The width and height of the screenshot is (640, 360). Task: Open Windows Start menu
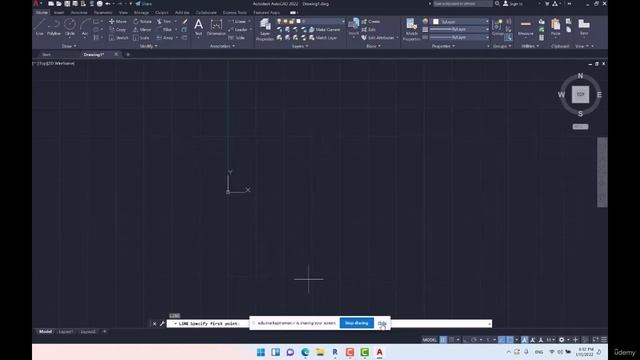pyautogui.click(x=261, y=352)
